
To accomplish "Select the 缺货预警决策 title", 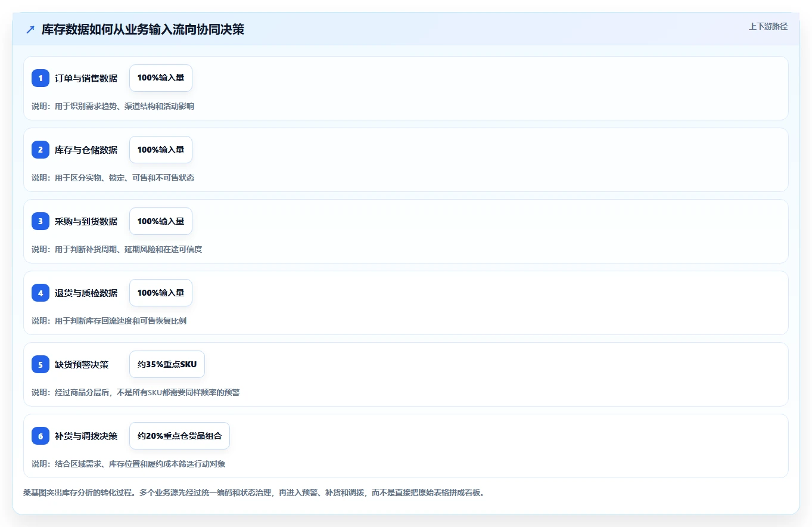I will pos(82,364).
